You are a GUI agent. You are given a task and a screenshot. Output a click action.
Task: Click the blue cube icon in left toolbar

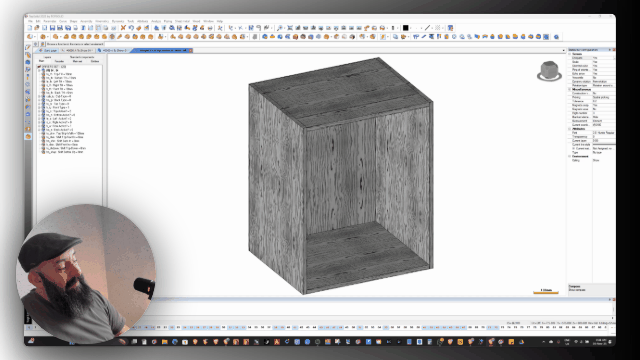coord(28,62)
